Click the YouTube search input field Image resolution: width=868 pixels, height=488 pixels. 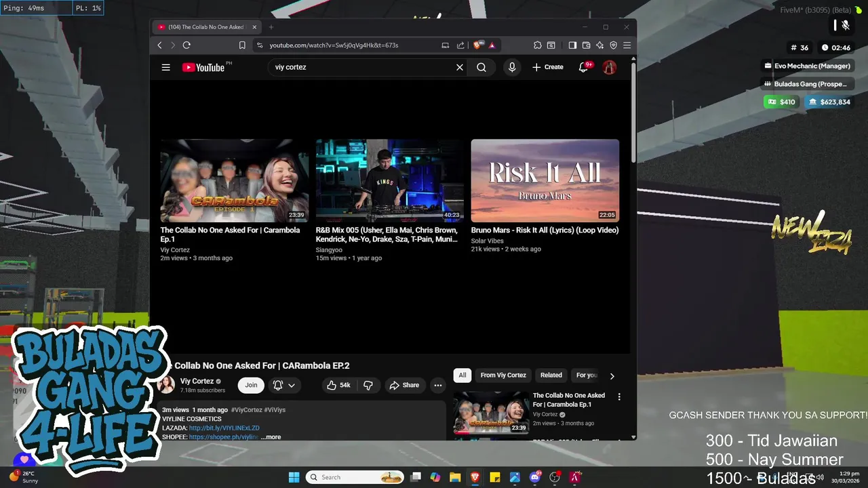click(x=363, y=67)
